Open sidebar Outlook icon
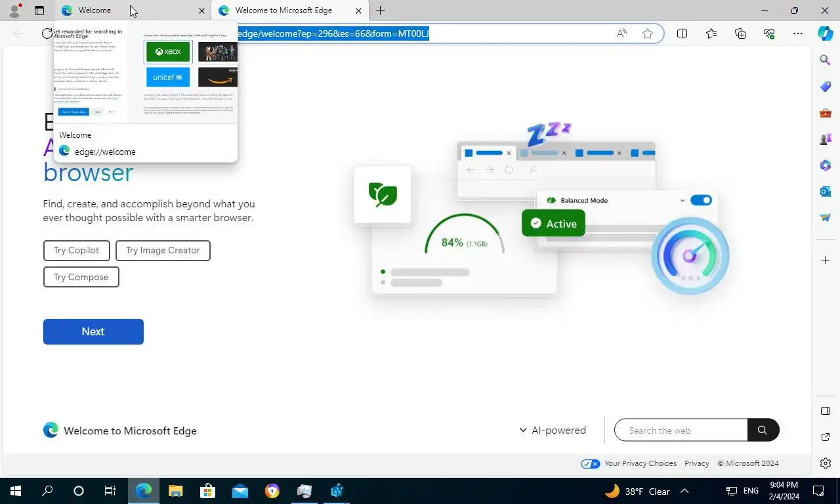The width and height of the screenshot is (840, 504). [x=826, y=192]
